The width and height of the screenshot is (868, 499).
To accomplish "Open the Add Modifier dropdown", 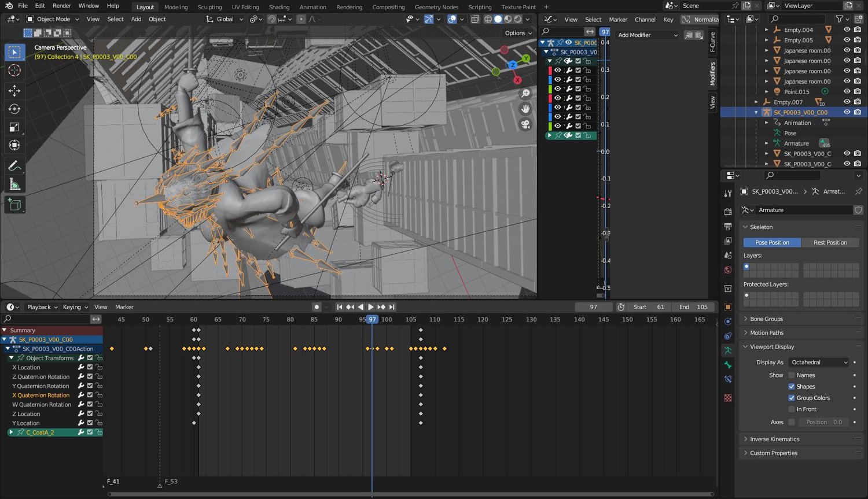I will pos(647,35).
